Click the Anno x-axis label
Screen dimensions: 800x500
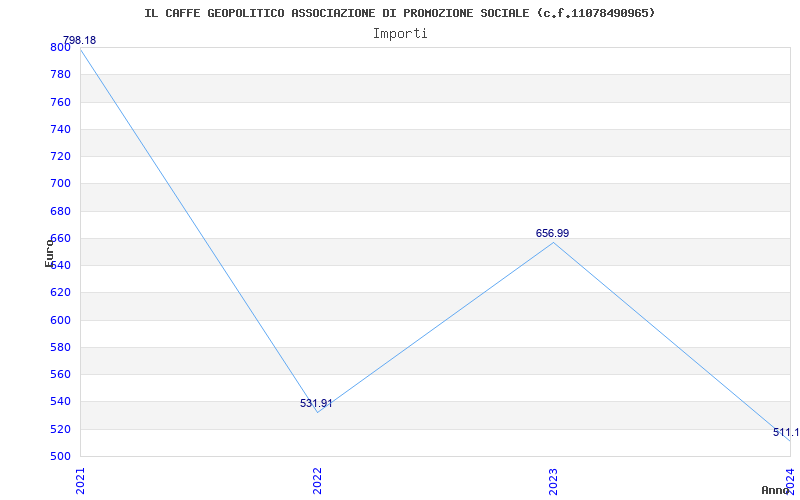click(x=774, y=490)
